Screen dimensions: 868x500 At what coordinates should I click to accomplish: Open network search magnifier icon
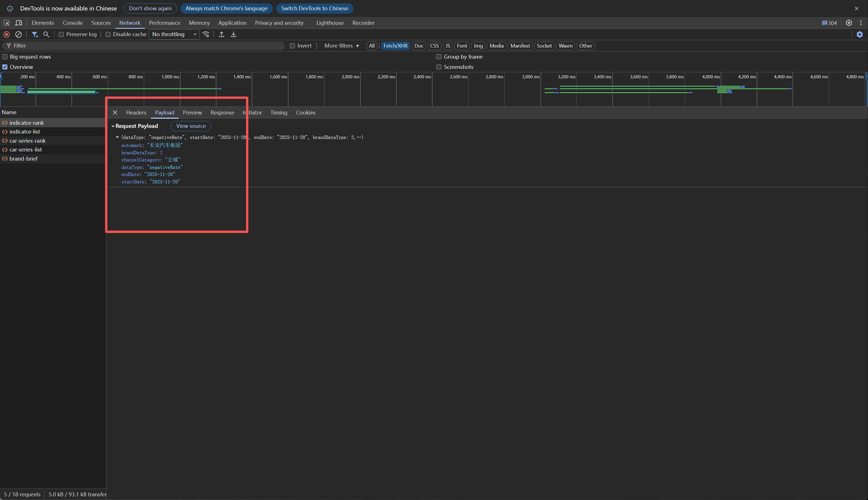[x=46, y=34]
